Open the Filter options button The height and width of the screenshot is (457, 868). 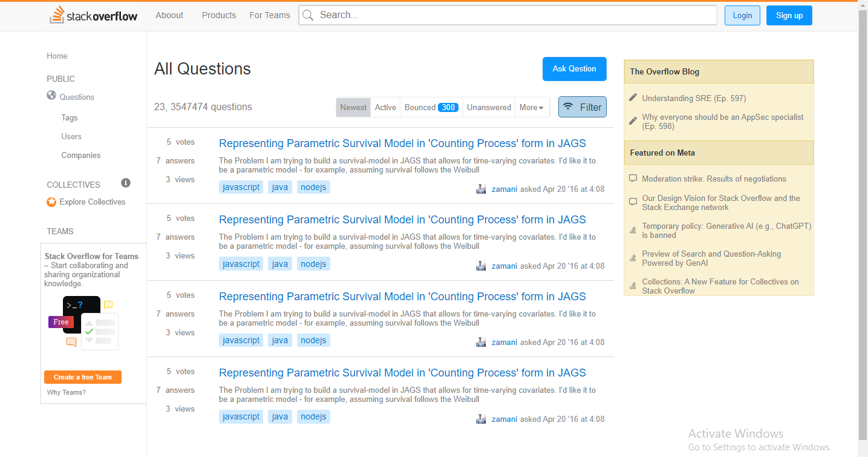tap(582, 107)
